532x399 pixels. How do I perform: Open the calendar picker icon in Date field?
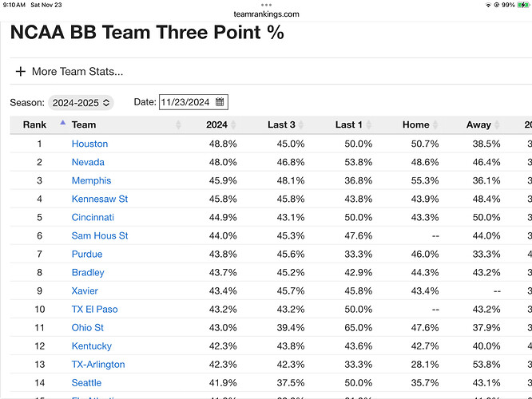pos(220,102)
